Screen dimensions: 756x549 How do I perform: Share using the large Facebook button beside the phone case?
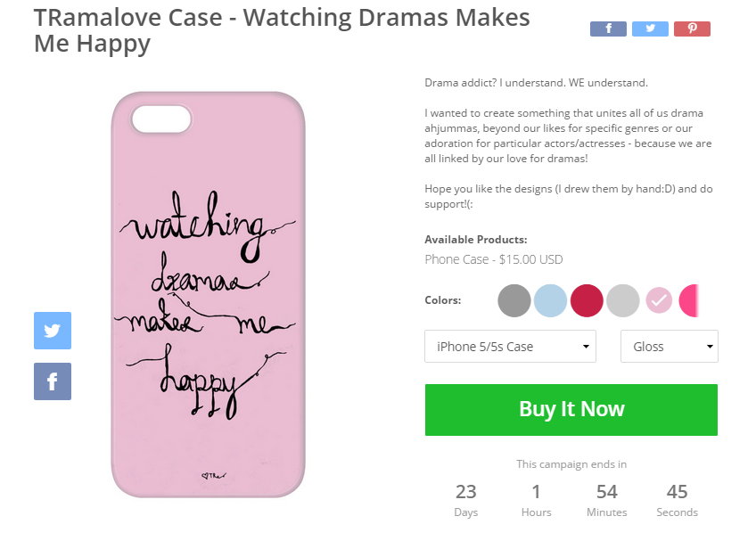(x=53, y=381)
